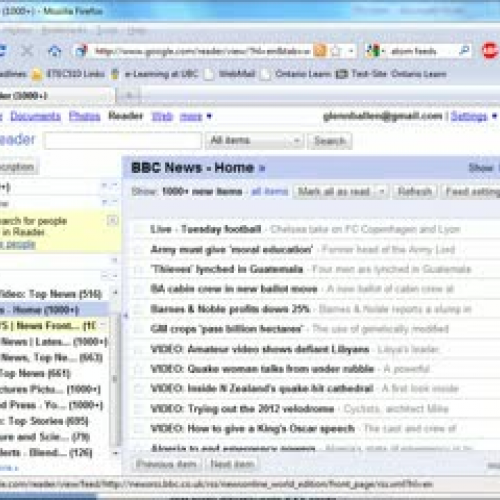Click the Firefox address bar URL
This screenshot has width=500, height=500.
click(202, 51)
